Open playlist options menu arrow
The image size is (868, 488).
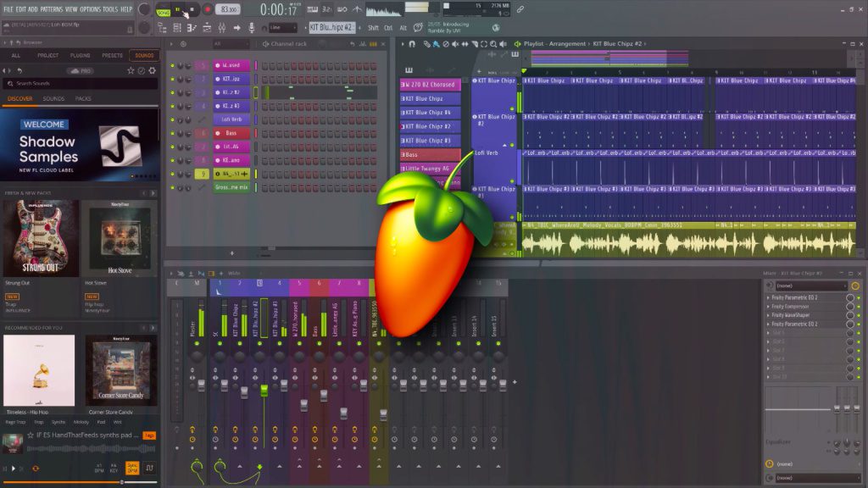tap(403, 44)
